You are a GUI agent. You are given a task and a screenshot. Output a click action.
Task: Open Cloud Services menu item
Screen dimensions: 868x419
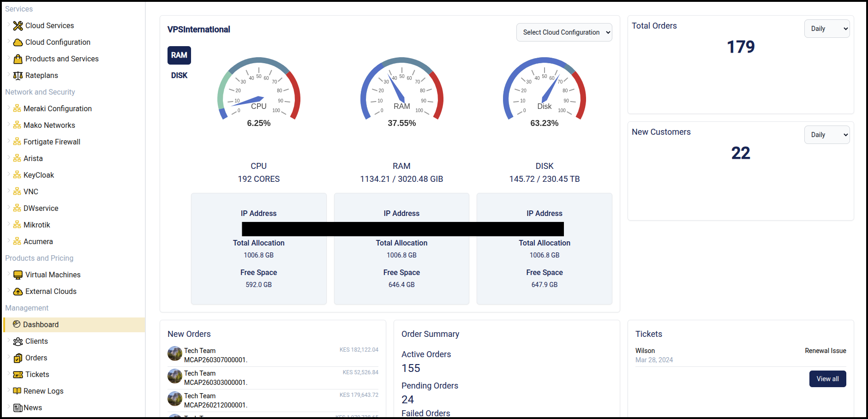click(49, 26)
